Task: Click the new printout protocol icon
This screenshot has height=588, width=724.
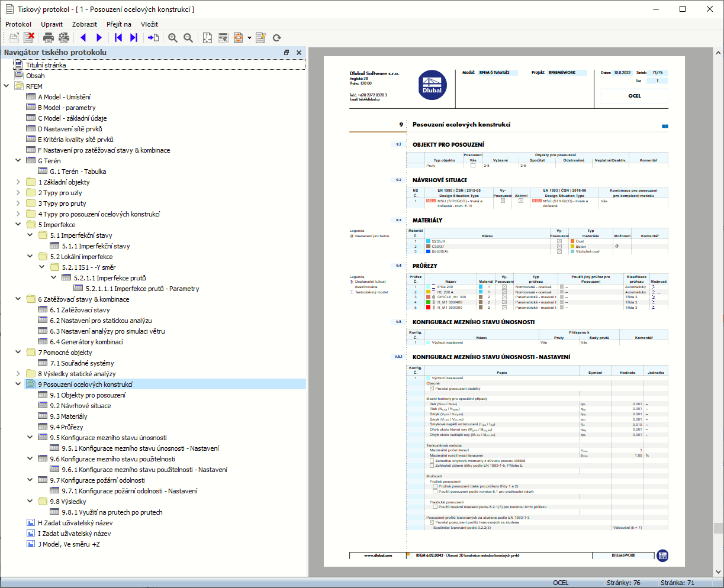Action: pos(13,38)
